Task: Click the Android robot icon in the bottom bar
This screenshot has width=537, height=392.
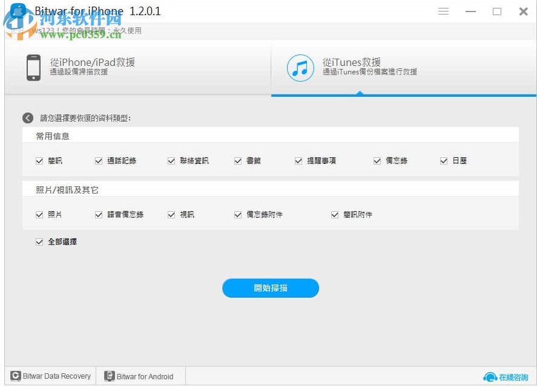Action: pos(109,376)
